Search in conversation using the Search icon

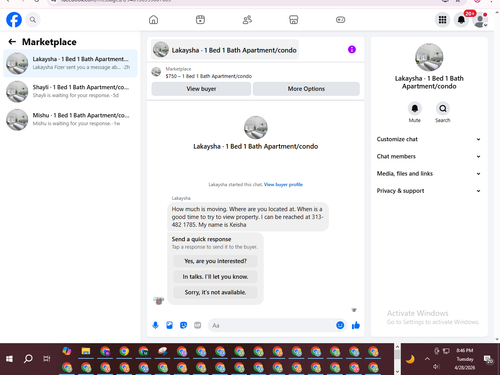pyautogui.click(x=443, y=109)
